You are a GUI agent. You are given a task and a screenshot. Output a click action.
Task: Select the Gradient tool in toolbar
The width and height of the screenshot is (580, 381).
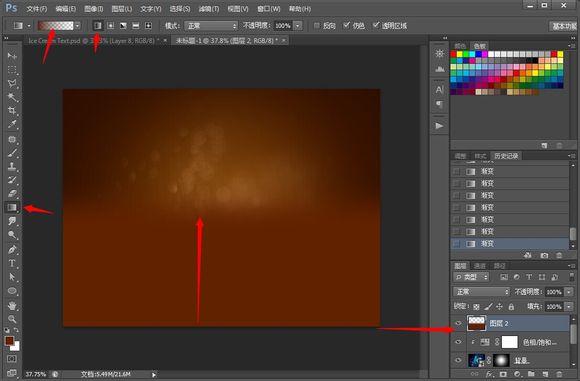(12, 207)
